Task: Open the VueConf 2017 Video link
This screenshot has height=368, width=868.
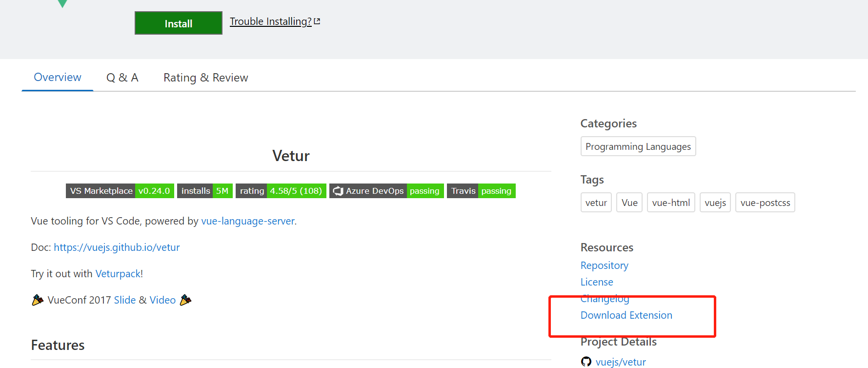Action: click(162, 300)
